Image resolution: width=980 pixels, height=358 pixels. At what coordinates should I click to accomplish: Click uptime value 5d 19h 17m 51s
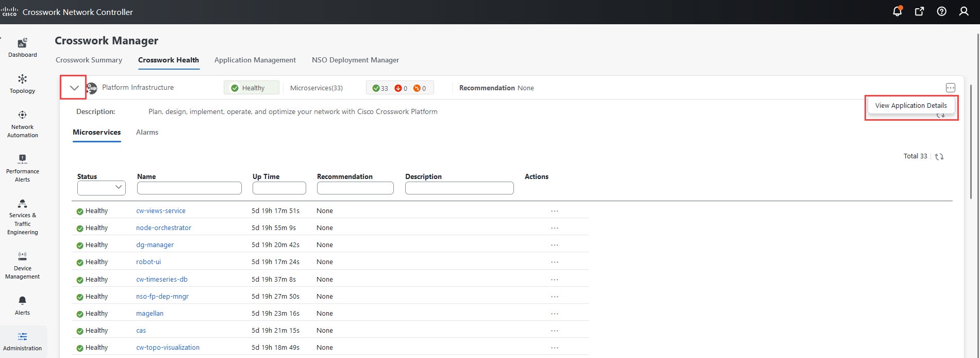(275, 211)
